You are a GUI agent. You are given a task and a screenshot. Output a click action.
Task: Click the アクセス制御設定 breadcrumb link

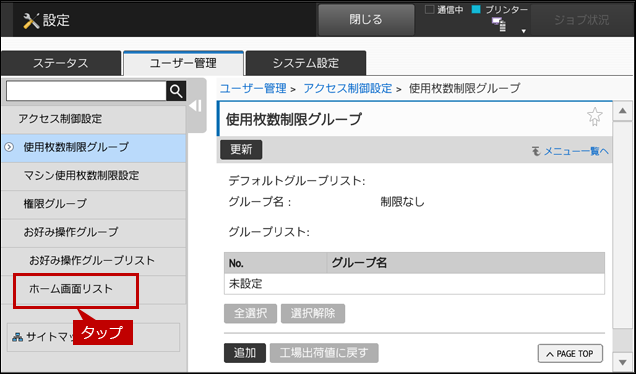(x=348, y=88)
